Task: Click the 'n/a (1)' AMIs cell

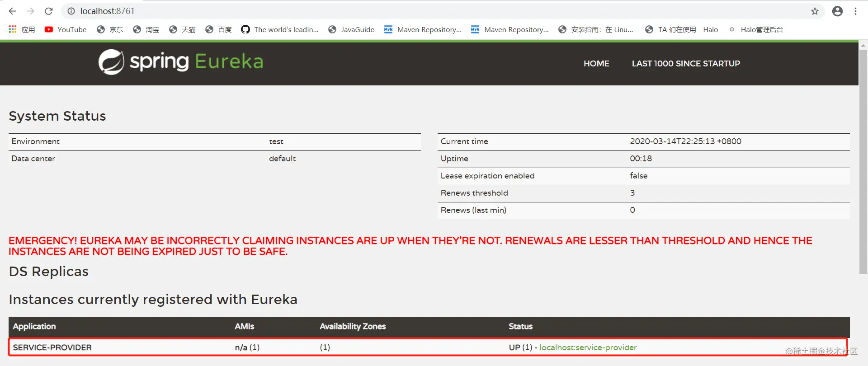Action: point(247,347)
